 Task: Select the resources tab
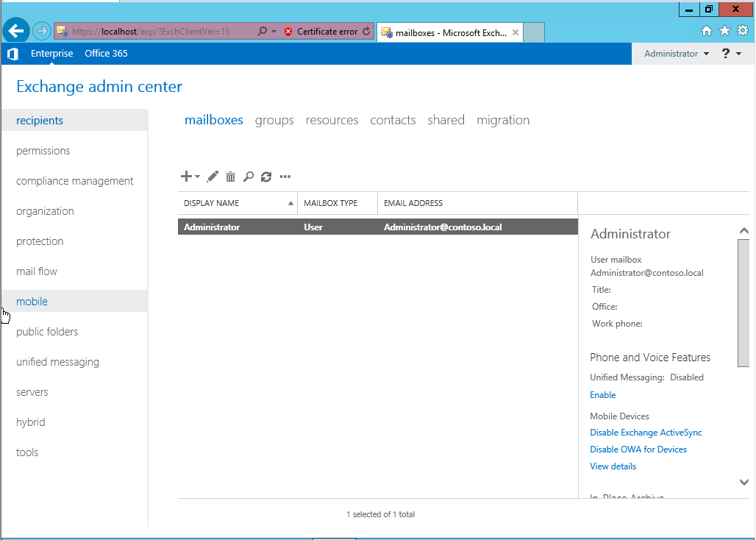(332, 120)
